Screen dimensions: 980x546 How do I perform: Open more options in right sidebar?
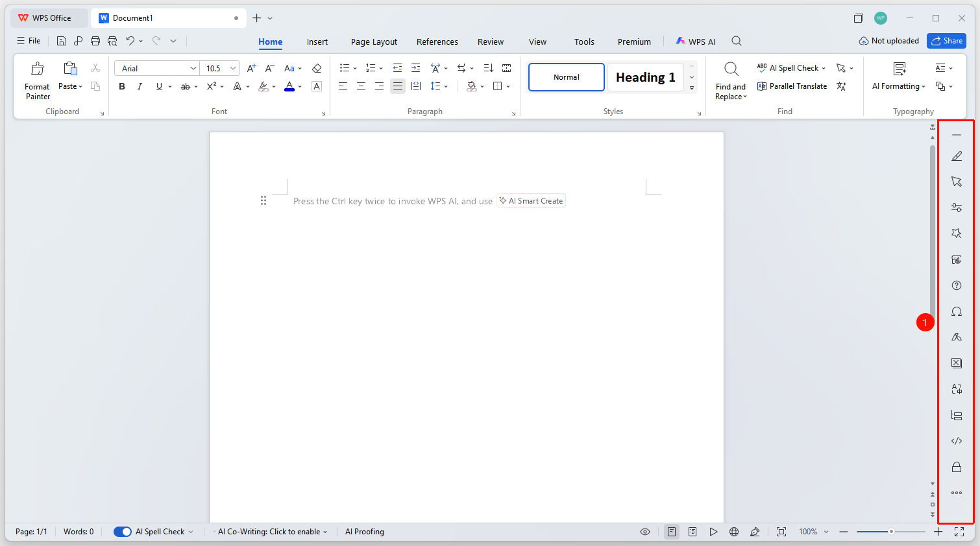957,493
